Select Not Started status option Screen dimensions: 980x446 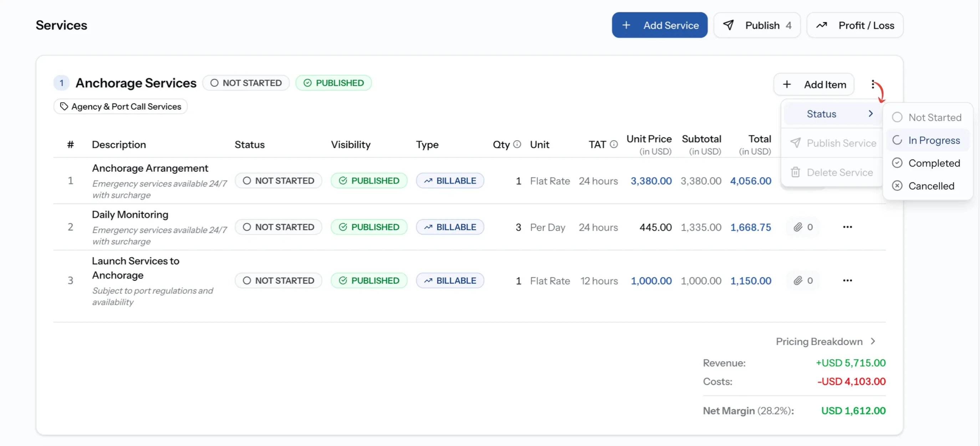click(x=927, y=117)
